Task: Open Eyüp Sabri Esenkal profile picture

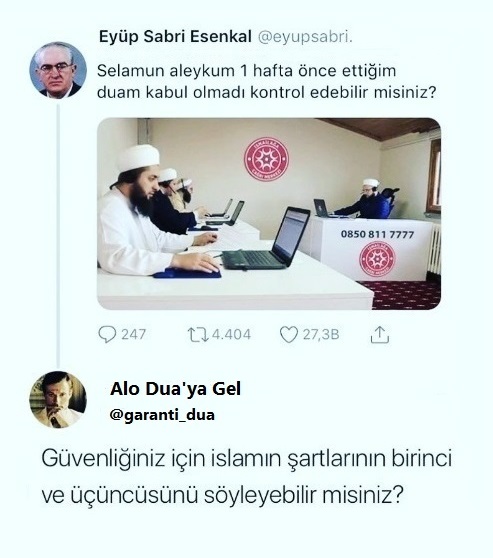Action: [x=58, y=70]
